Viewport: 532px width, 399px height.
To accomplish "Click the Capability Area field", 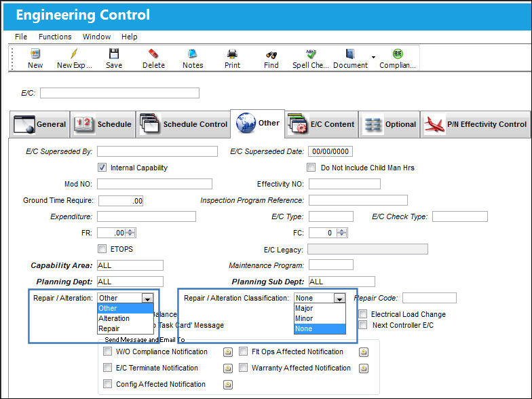I will pyautogui.click(x=130, y=265).
